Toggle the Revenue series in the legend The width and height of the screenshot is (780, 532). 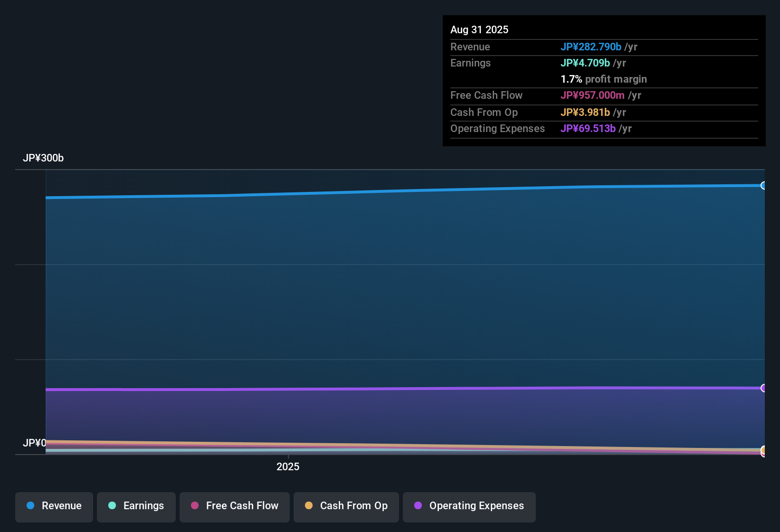pos(54,507)
